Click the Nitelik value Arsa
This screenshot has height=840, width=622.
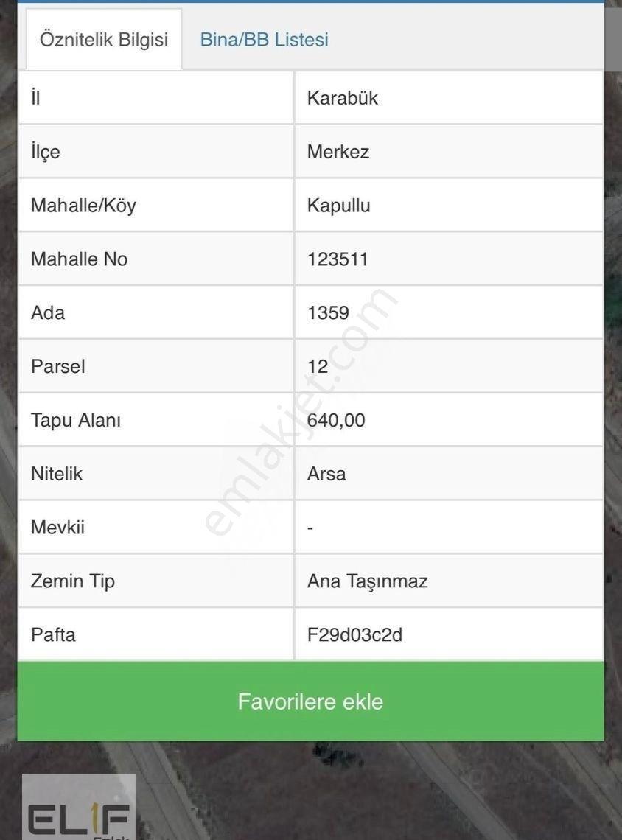pos(326,474)
